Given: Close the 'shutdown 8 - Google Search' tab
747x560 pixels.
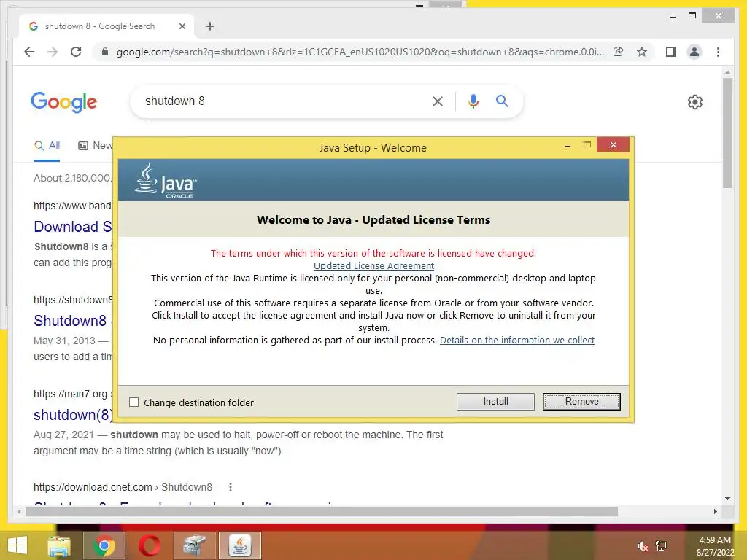Looking at the screenshot, I should tap(182, 26).
